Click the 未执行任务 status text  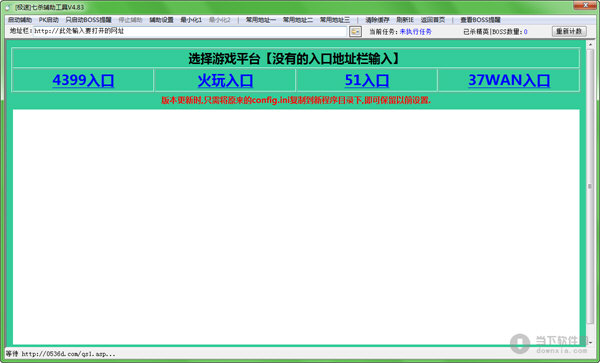click(416, 32)
